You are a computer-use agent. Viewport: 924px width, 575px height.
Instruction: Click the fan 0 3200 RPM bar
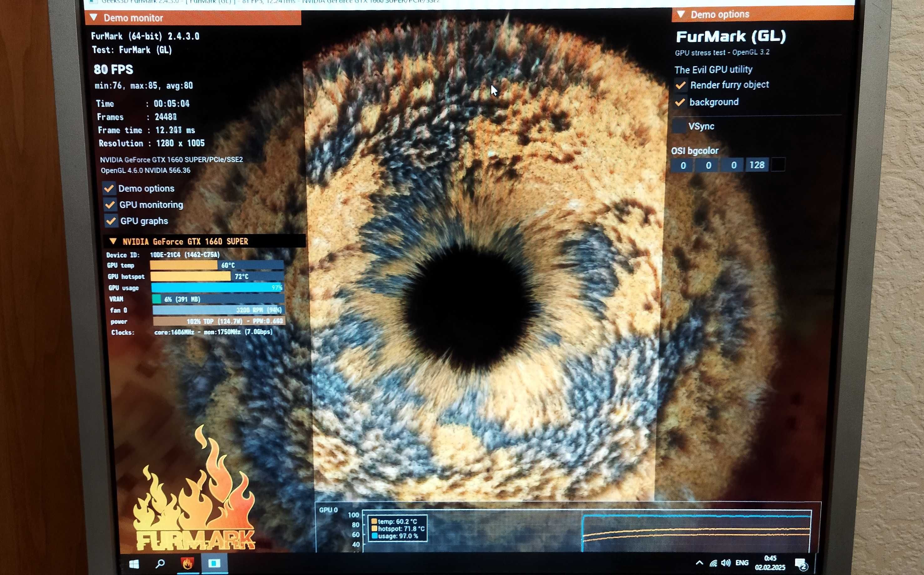click(x=219, y=310)
